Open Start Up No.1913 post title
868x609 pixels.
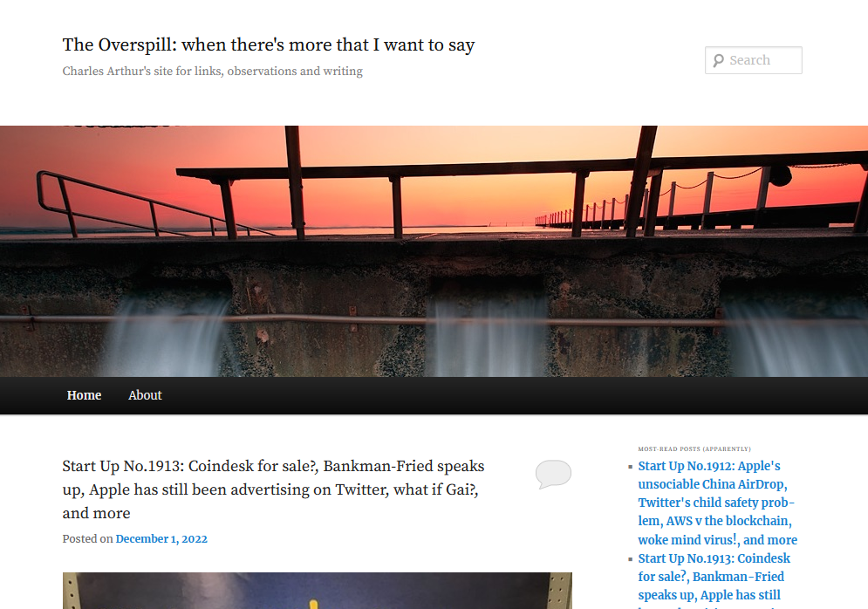[x=273, y=489]
